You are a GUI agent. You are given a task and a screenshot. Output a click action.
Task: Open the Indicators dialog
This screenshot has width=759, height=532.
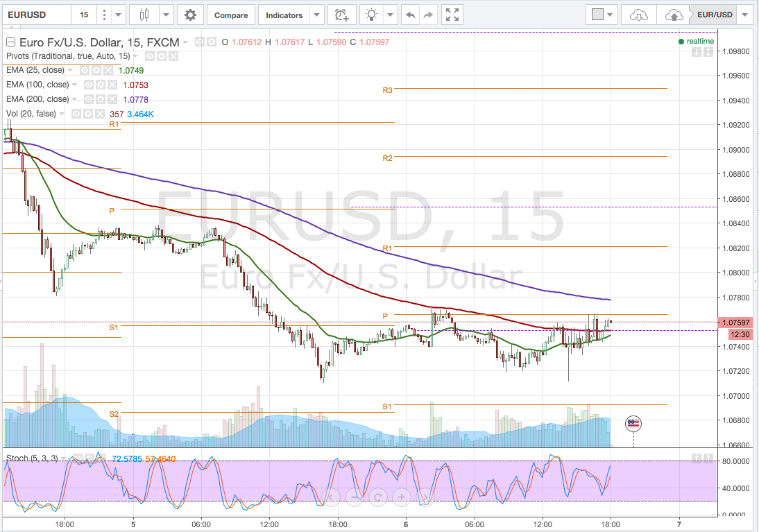tap(284, 14)
